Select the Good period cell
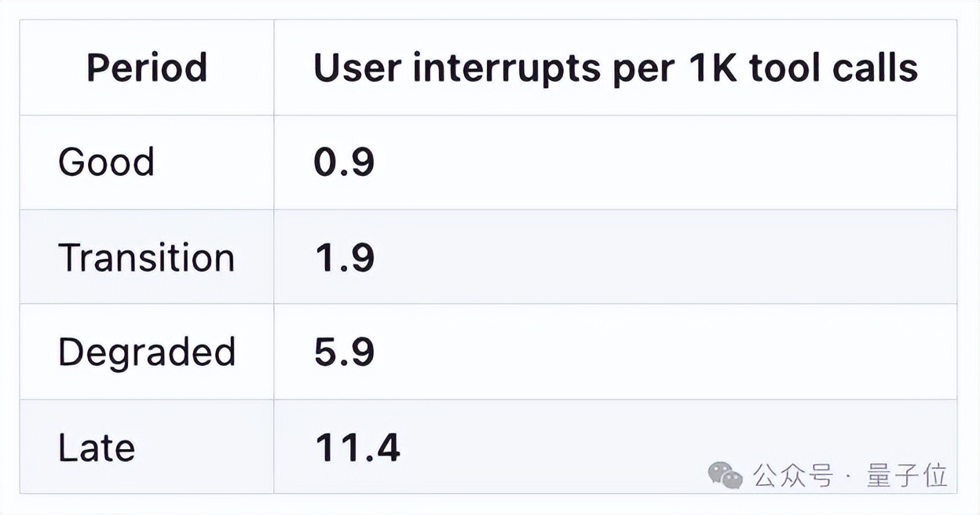This screenshot has width=980, height=515. pyautogui.click(x=106, y=163)
